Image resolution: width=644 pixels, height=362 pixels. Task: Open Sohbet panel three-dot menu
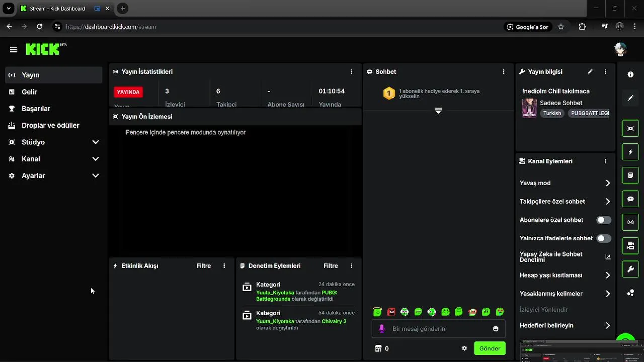tap(504, 72)
